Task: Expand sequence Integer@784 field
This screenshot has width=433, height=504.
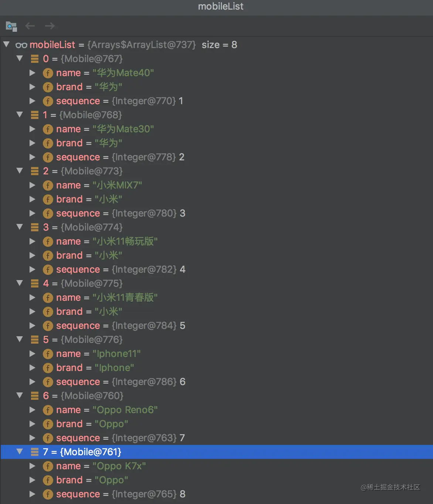Action: click(x=33, y=326)
